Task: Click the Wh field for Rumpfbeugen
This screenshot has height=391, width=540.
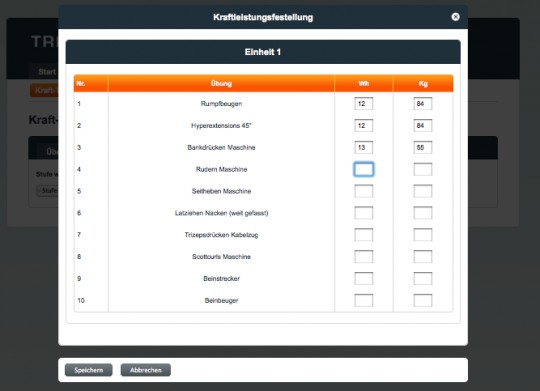Action: pyautogui.click(x=363, y=104)
